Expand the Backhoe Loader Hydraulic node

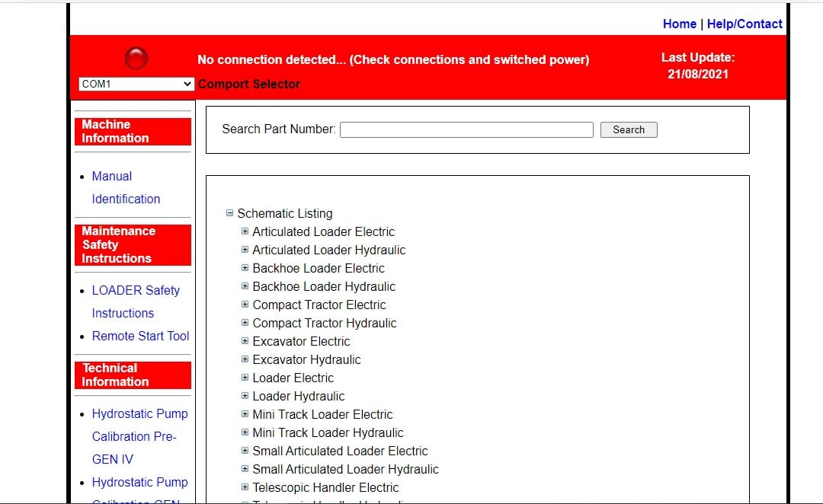coord(245,286)
